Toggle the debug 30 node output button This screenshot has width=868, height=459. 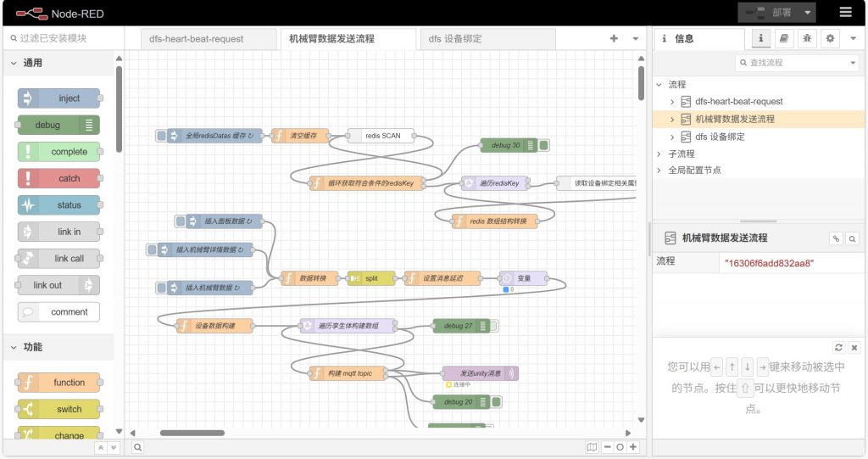pos(544,145)
